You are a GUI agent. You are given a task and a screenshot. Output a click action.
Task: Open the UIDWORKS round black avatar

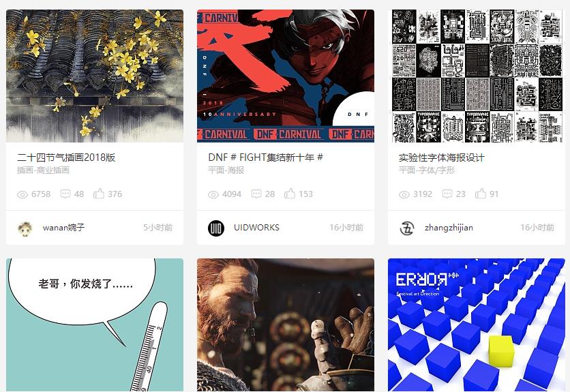point(216,228)
